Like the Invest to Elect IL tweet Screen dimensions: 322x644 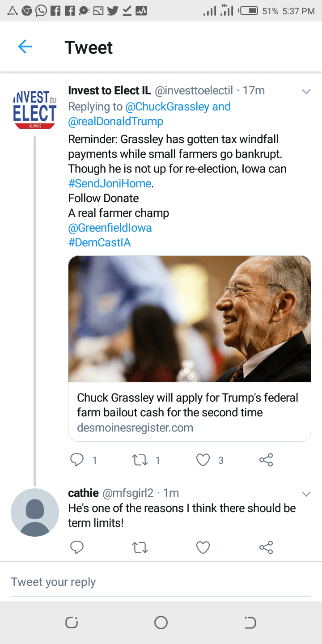point(203,460)
